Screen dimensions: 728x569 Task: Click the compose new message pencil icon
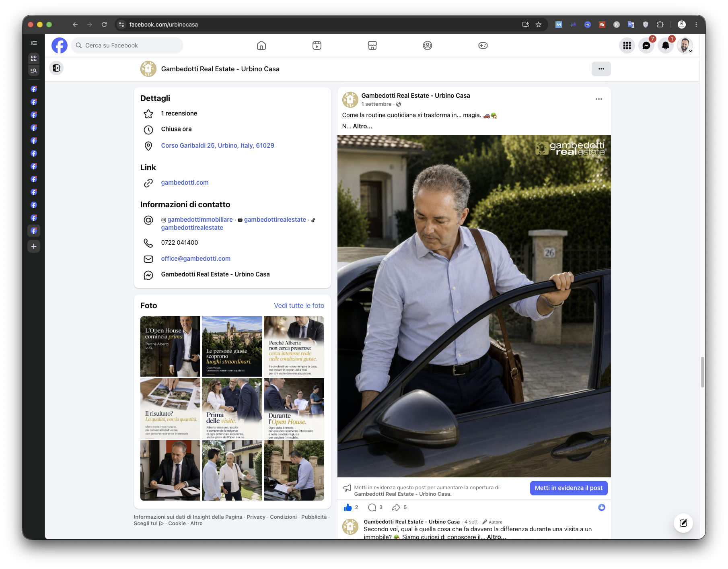click(x=683, y=523)
